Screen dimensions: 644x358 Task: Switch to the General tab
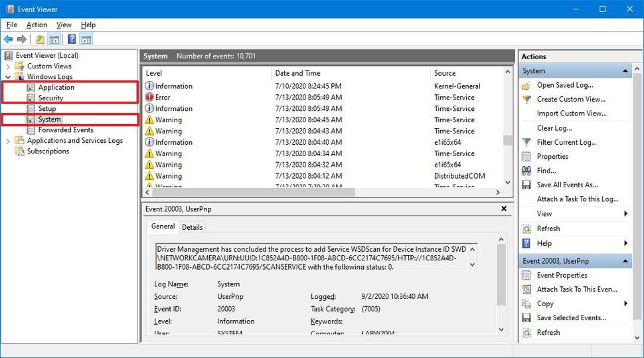[163, 226]
